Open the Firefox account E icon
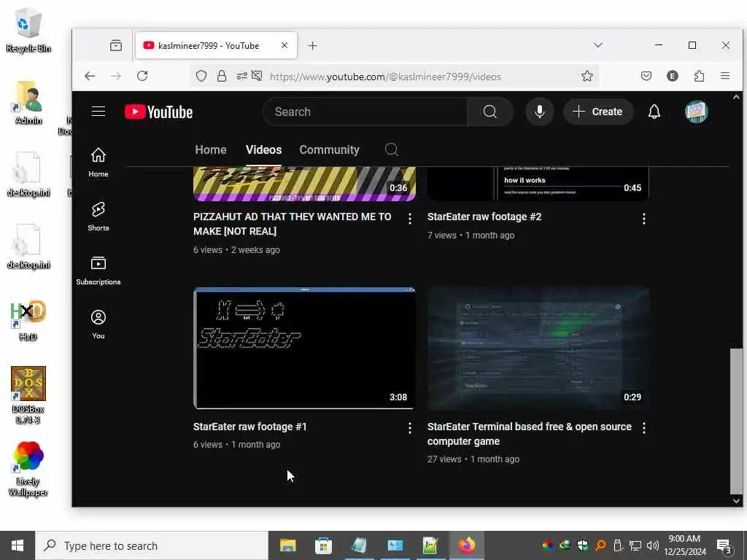747x560 pixels. coord(672,76)
